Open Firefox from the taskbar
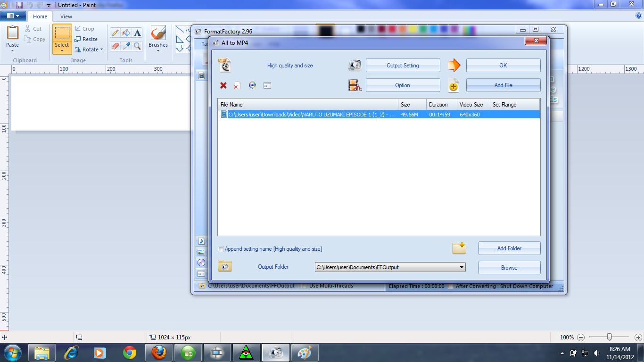The height and width of the screenshot is (362, 644). 159,353
